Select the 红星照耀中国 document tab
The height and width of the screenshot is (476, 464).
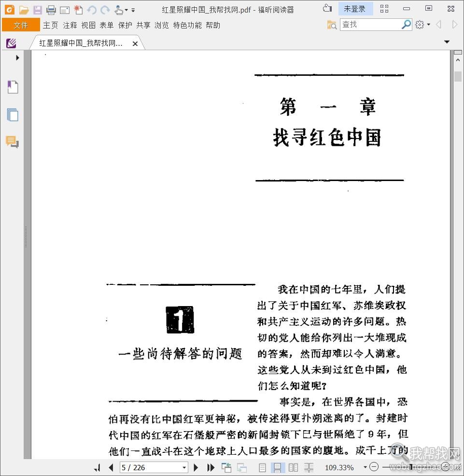81,43
